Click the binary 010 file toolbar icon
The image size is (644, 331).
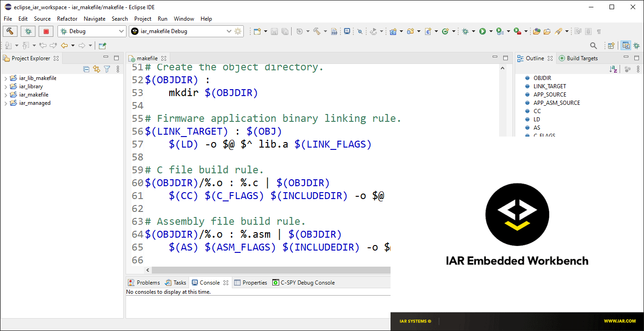point(335,31)
